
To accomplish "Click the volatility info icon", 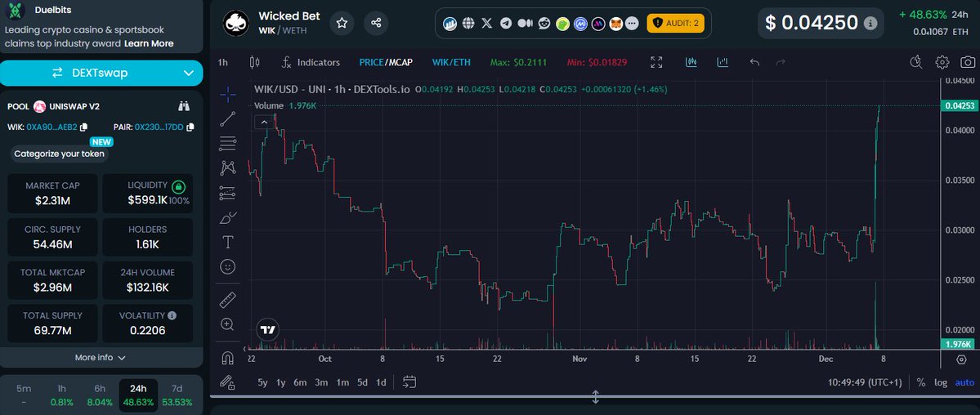I will tap(172, 315).
